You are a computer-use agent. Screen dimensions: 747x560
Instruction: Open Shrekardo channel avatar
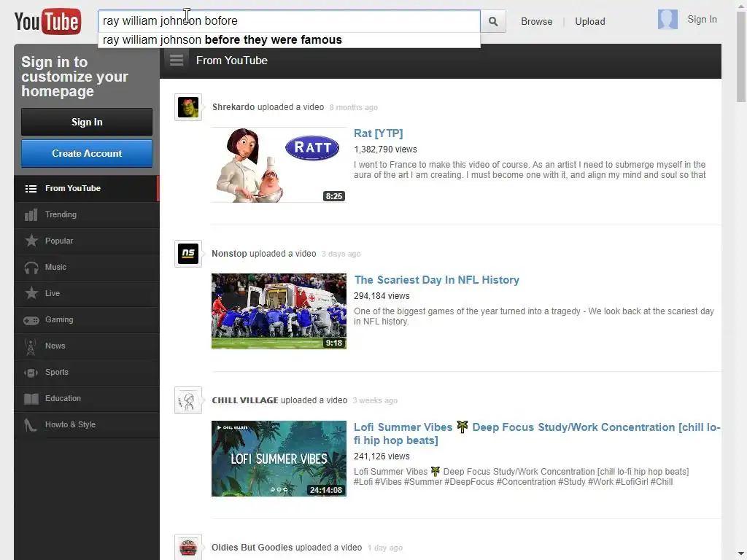click(x=188, y=108)
